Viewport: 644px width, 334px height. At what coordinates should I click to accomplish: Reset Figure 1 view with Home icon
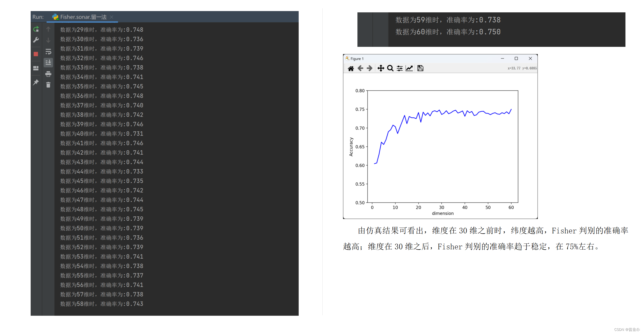pos(351,68)
